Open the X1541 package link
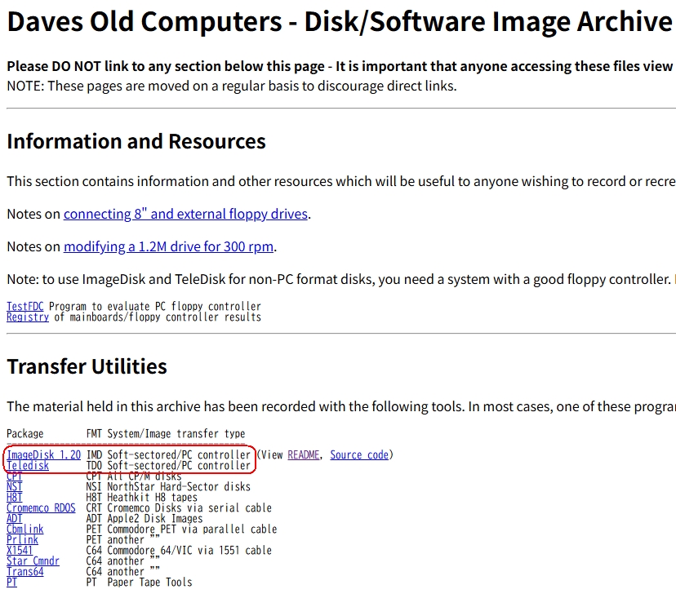The image size is (676, 616). (20, 551)
